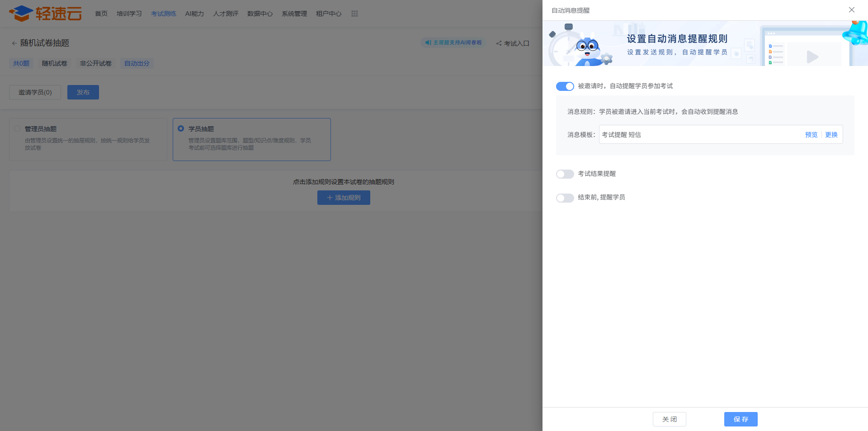The image size is (868, 431).
Task: Select the 学员抽题 radio option
Action: (181, 129)
